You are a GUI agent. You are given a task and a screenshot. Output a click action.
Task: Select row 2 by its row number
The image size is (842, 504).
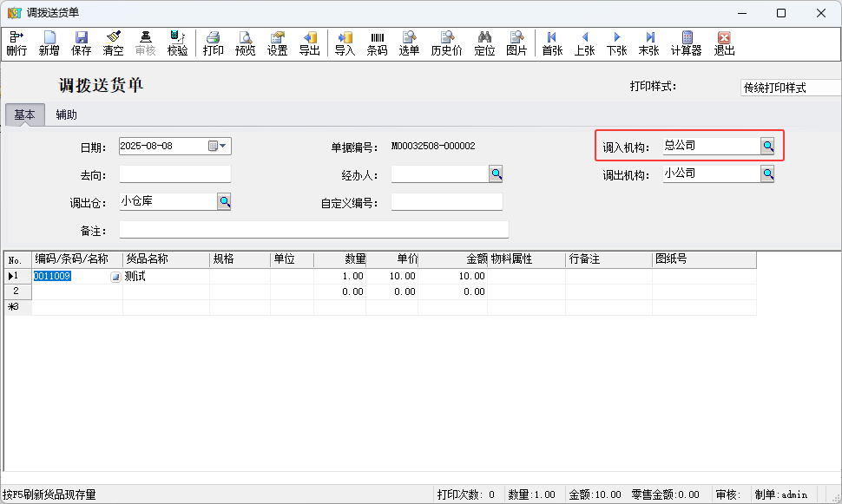click(17, 291)
